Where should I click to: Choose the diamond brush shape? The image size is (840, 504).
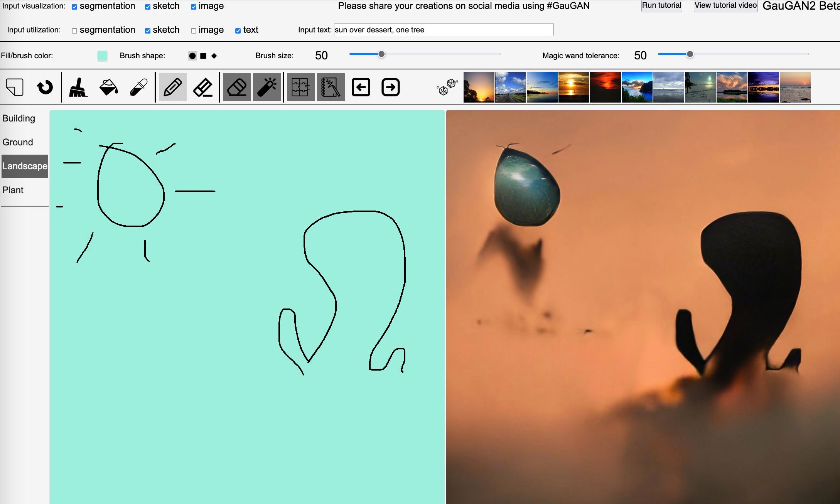click(214, 56)
